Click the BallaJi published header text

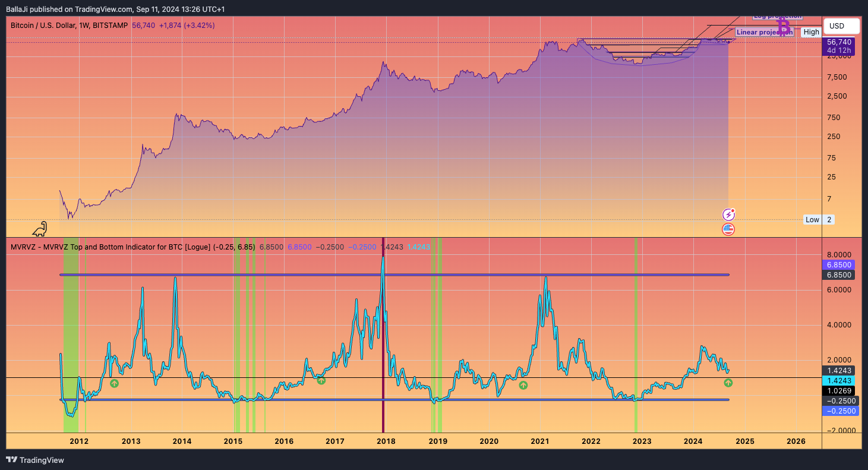tap(115, 9)
